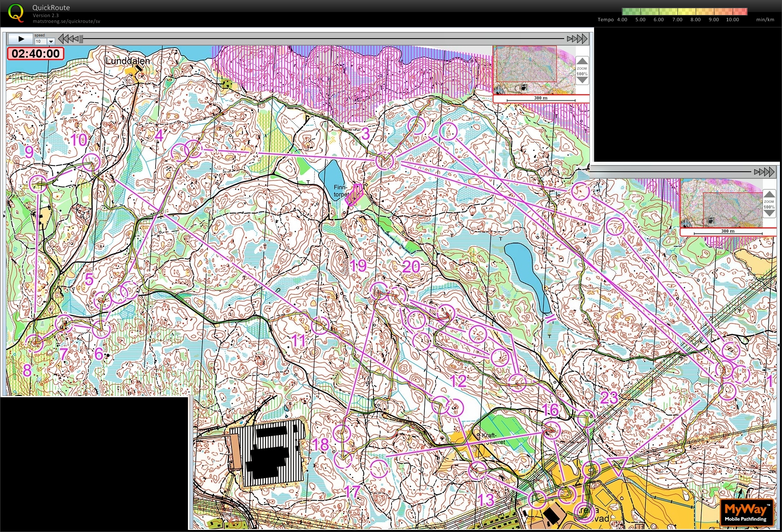Click the upper overview minimap thumbnail
Image resolution: width=782 pixels, height=532 pixels.
[x=534, y=70]
